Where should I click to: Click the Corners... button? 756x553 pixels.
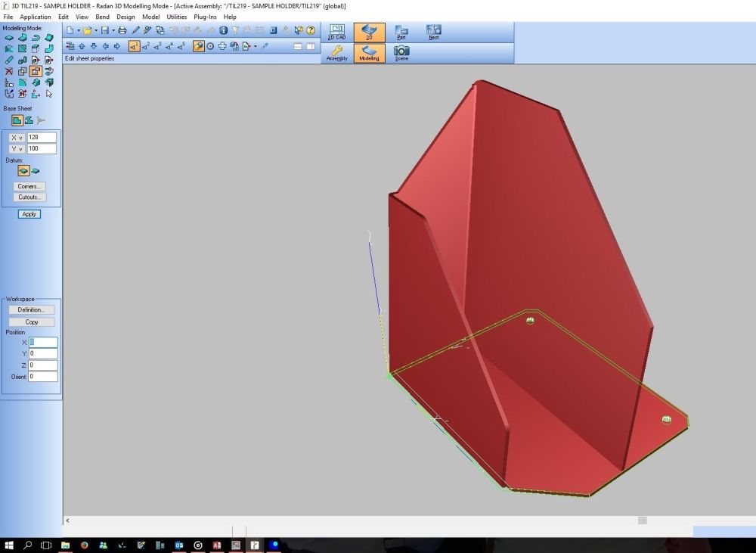[29, 186]
